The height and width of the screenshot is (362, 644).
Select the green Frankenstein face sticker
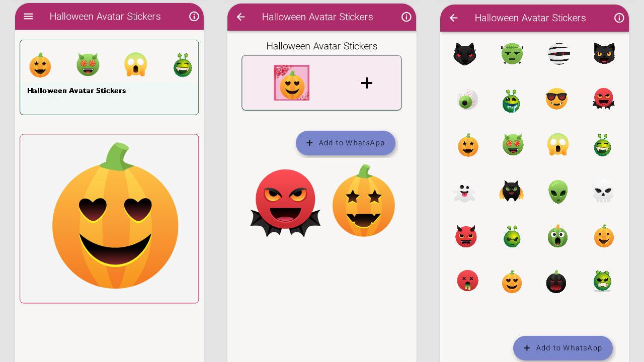(512, 54)
